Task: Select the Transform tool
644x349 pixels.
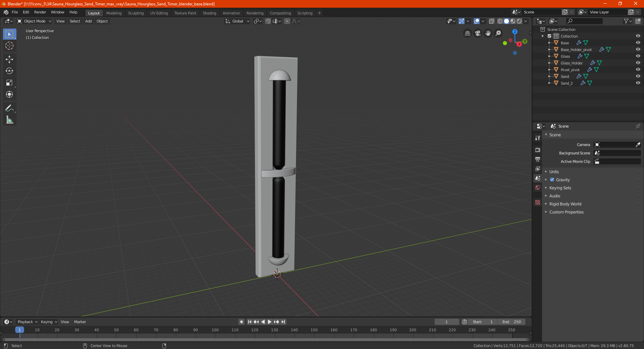Action: pyautogui.click(x=9, y=94)
